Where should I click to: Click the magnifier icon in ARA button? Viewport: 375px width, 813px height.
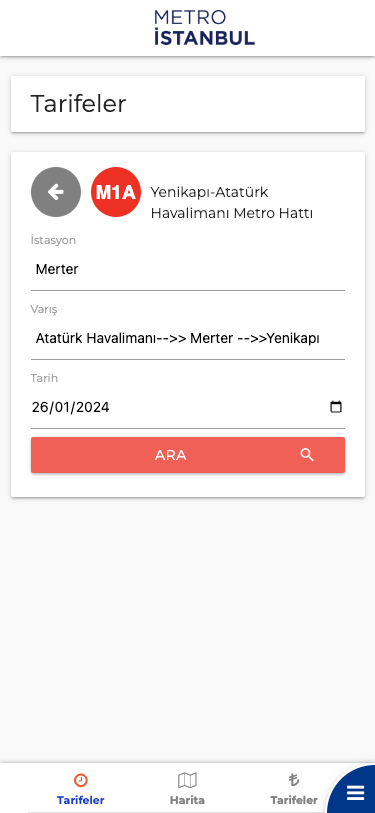coord(307,455)
